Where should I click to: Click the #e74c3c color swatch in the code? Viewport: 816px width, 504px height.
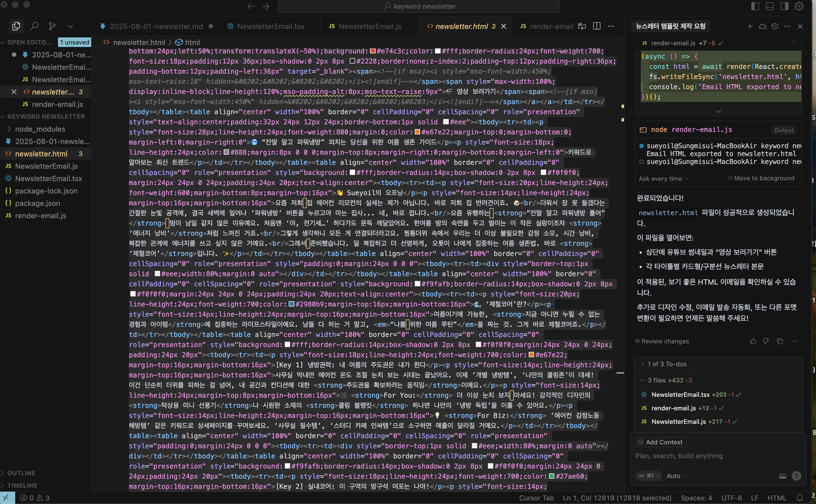(x=373, y=51)
